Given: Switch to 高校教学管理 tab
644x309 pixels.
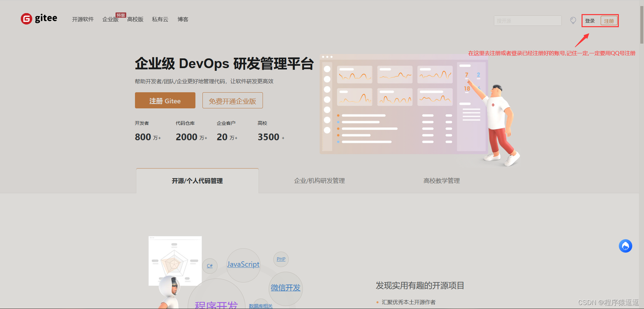Looking at the screenshot, I should tap(442, 181).
